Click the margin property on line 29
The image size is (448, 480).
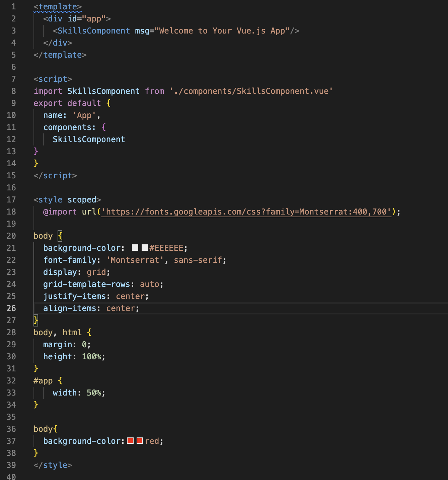(x=58, y=345)
